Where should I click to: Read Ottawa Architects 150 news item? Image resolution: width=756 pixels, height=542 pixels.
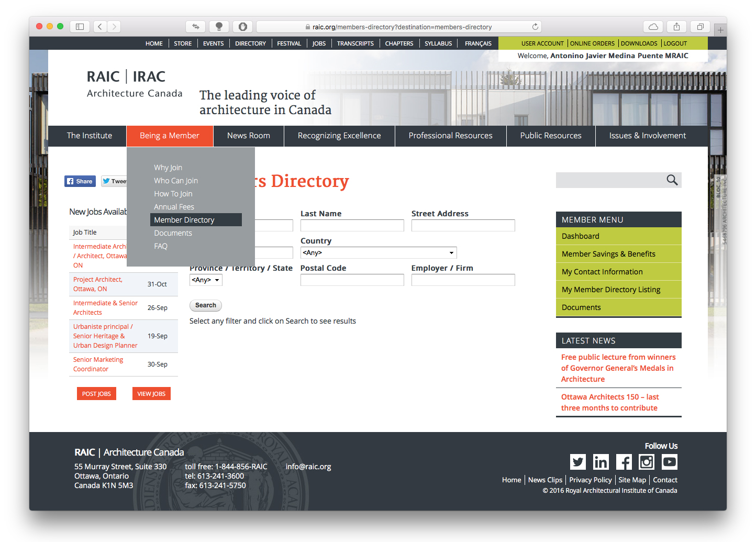click(610, 402)
